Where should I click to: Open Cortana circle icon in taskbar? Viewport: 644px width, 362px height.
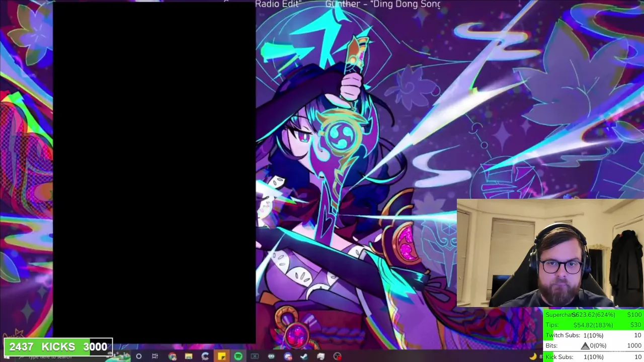138,356
